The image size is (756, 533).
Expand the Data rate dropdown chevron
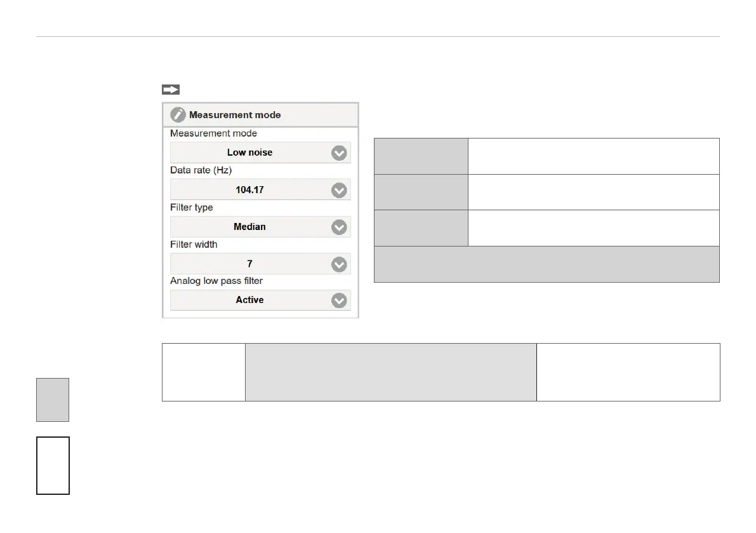[339, 190]
